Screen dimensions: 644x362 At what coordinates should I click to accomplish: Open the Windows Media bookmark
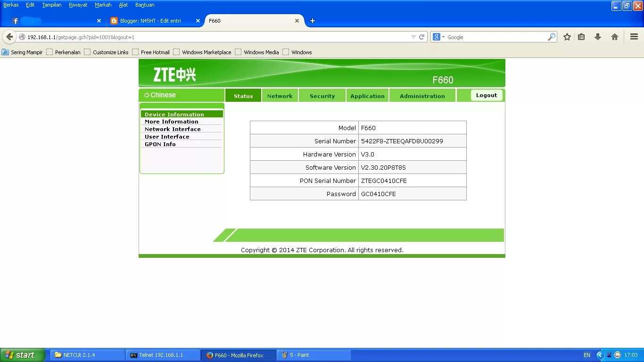(x=257, y=52)
